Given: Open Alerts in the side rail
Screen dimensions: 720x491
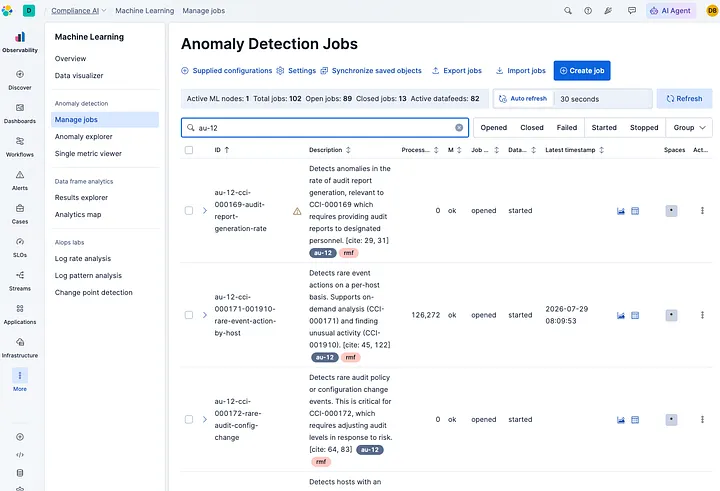Looking at the screenshot, I should tap(20, 181).
